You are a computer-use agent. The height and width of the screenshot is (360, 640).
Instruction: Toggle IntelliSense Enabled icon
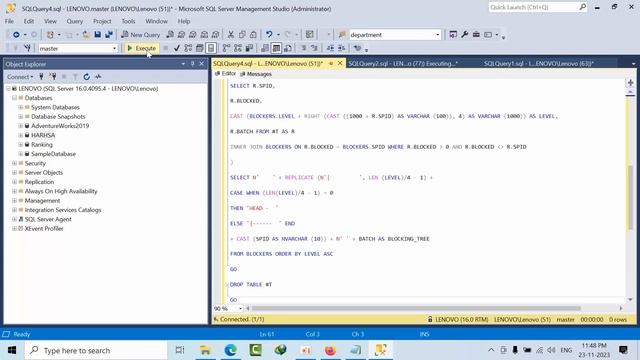tap(211, 48)
